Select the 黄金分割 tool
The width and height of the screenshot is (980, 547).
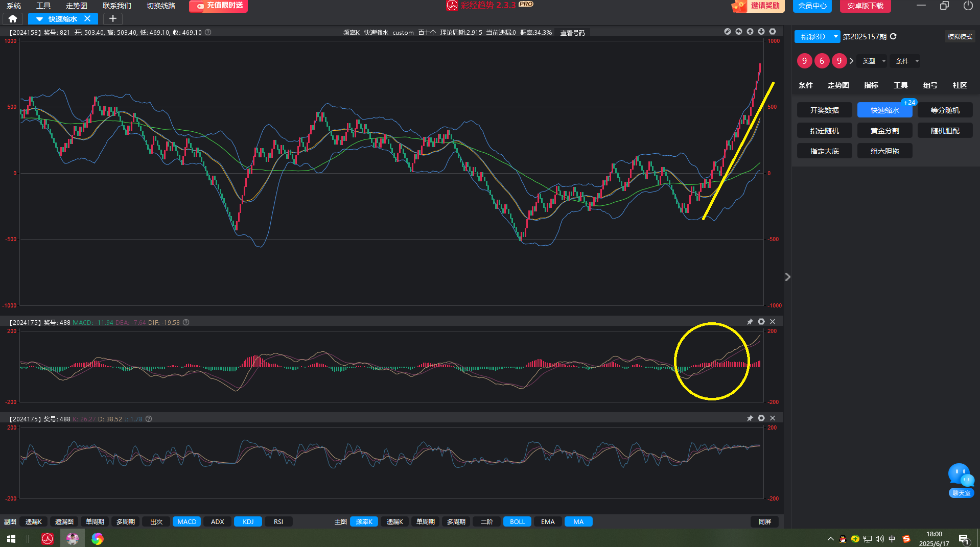(x=885, y=130)
